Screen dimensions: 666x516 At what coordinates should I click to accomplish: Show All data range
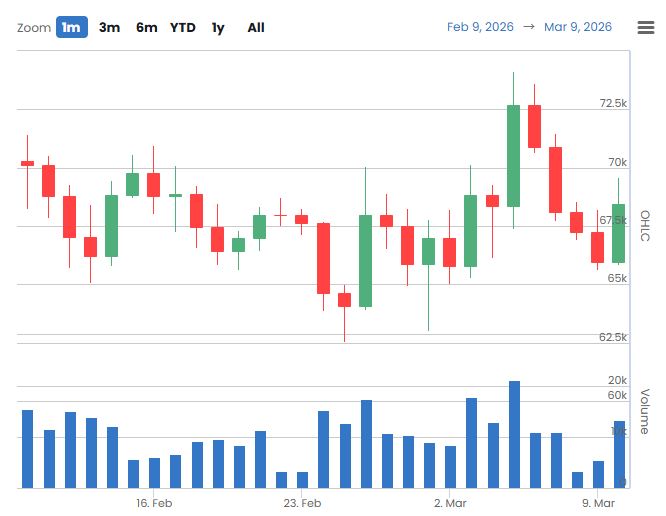click(x=256, y=27)
